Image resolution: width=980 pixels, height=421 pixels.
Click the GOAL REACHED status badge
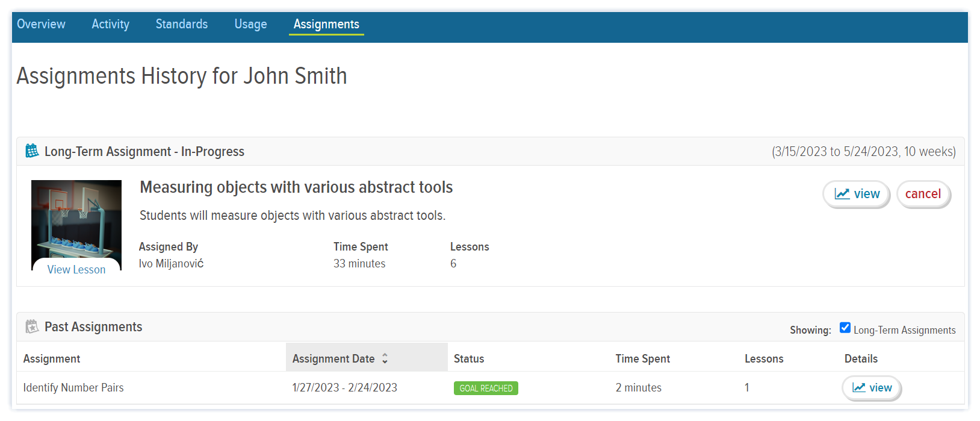click(x=486, y=388)
